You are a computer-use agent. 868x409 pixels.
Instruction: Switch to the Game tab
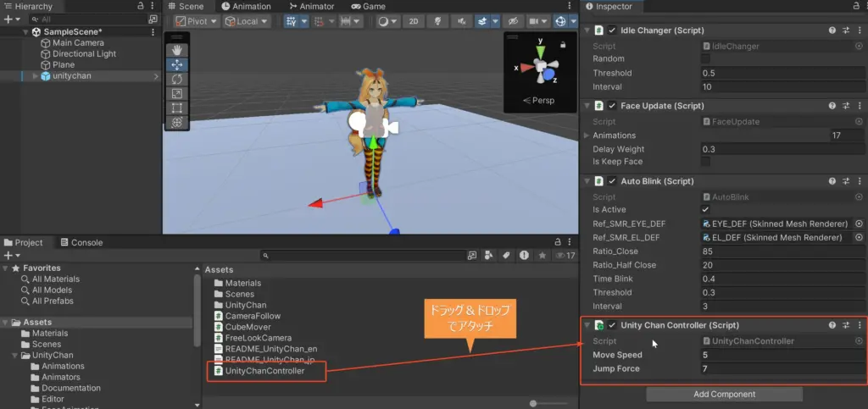368,7
